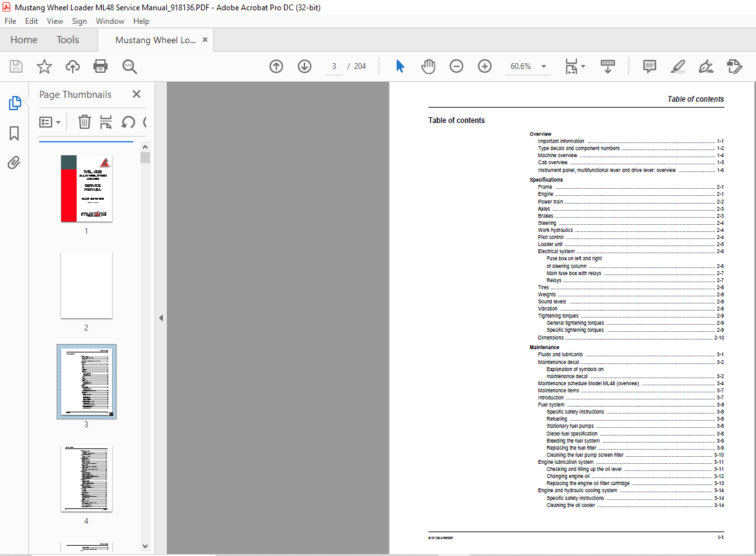The image size is (756, 556).
Task: Go to next page arrow
Action: pyautogui.click(x=304, y=66)
